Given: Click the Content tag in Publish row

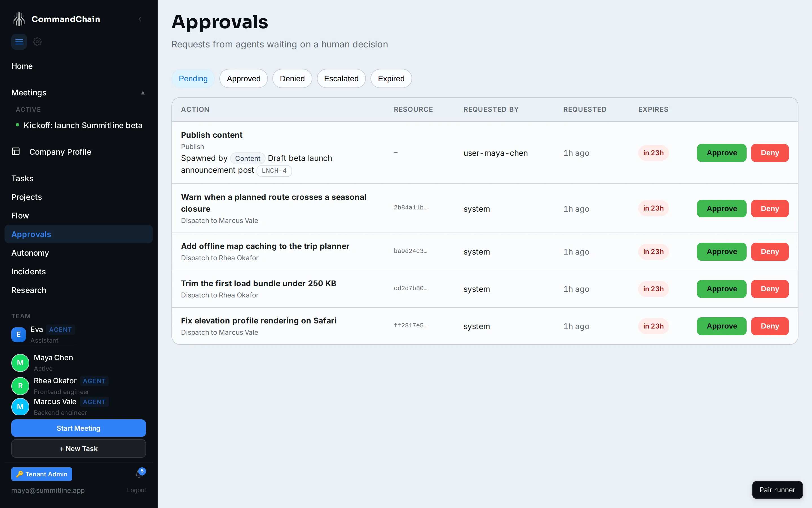Looking at the screenshot, I should 248,158.
